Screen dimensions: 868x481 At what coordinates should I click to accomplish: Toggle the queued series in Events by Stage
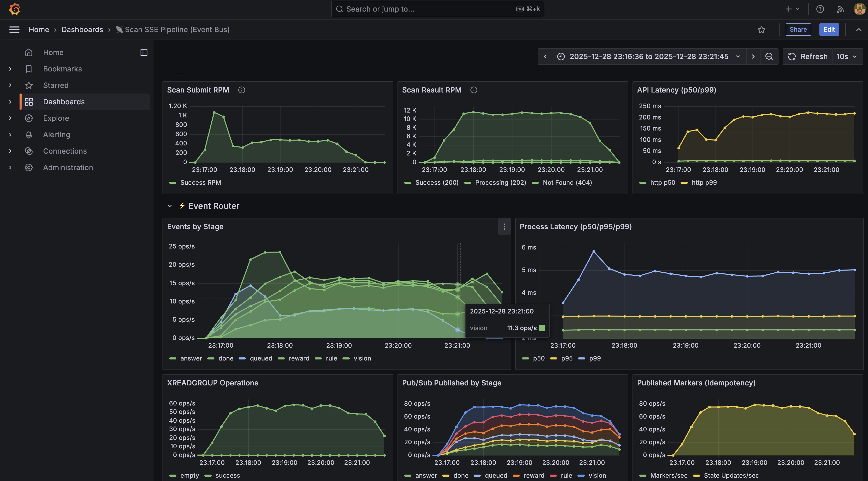(x=260, y=358)
